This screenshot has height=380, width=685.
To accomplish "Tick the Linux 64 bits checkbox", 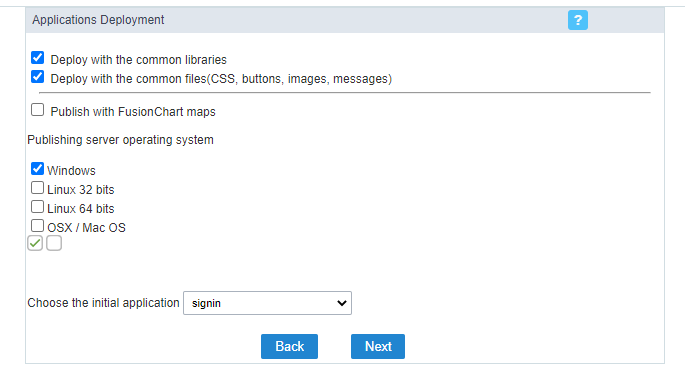I will 38,207.
